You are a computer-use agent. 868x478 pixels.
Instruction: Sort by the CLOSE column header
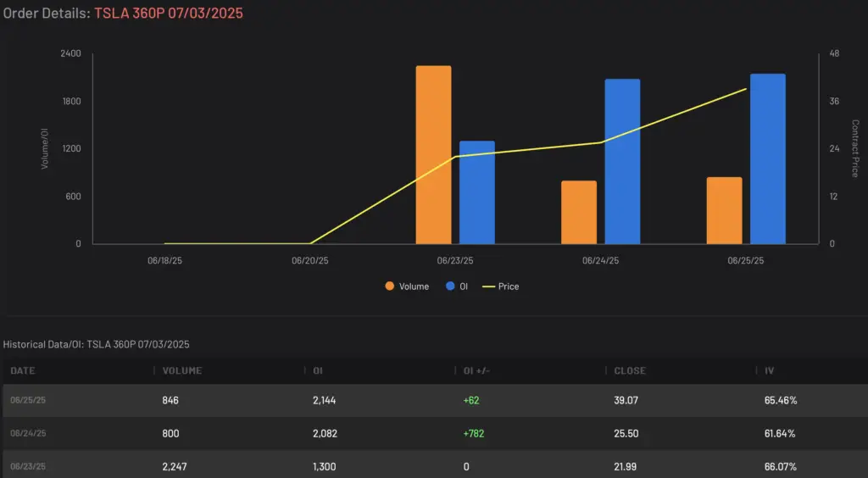[630, 370]
